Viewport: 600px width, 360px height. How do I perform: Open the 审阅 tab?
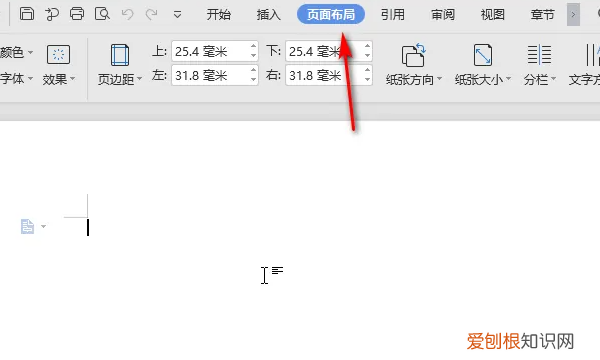point(443,15)
